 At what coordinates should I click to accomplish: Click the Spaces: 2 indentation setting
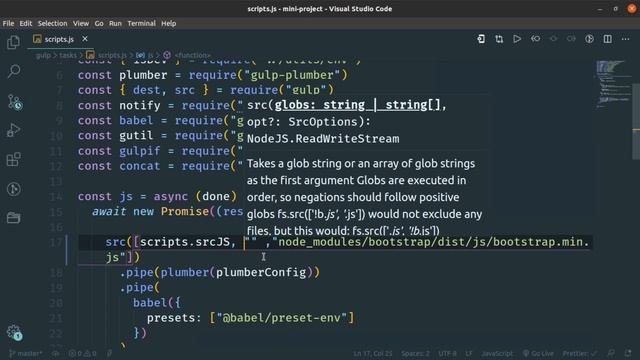coord(415,353)
